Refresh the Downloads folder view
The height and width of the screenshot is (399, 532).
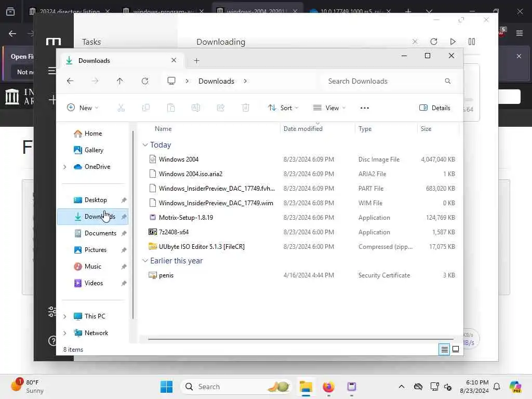click(145, 81)
